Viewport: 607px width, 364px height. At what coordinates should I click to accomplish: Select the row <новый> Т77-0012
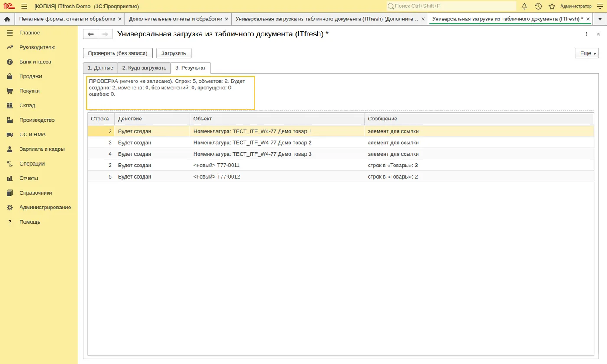tap(341, 176)
